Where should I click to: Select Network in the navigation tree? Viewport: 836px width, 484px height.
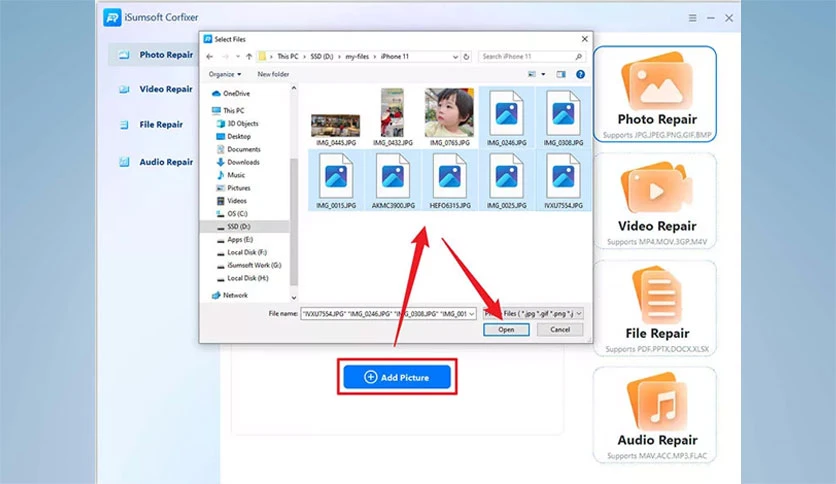[230, 295]
